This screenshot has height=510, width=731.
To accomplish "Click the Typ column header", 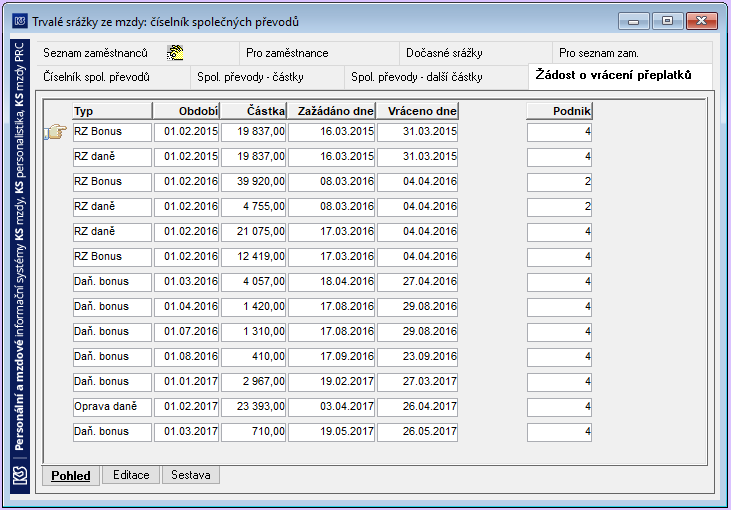I will (x=112, y=111).
